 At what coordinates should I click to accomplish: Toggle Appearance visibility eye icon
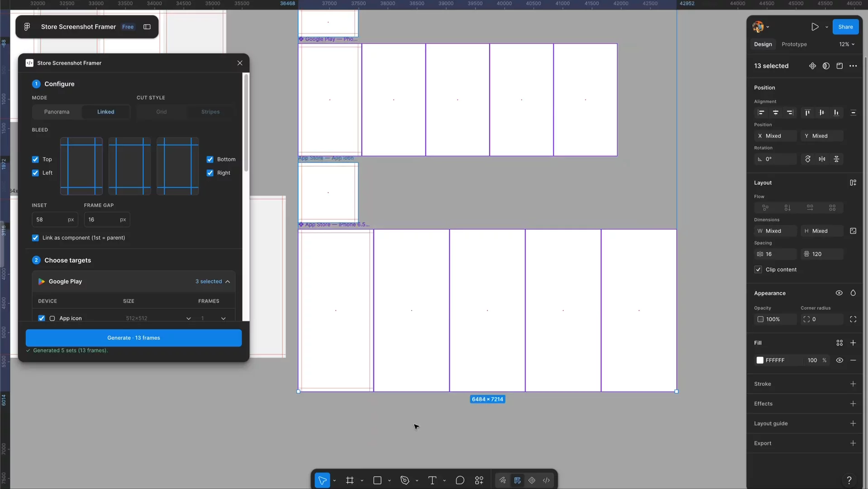coord(839,293)
